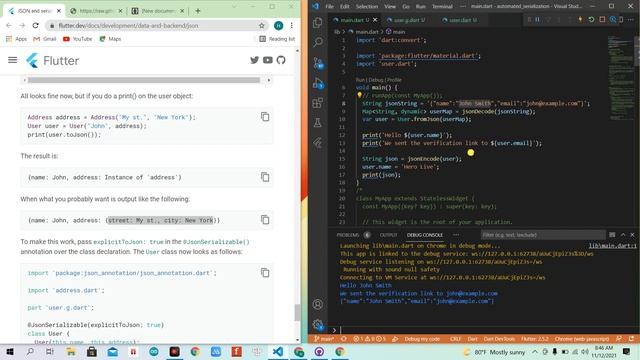Viewport: 640px width, 360px height.
Task: Clear the debug console output
Action: [612, 235]
